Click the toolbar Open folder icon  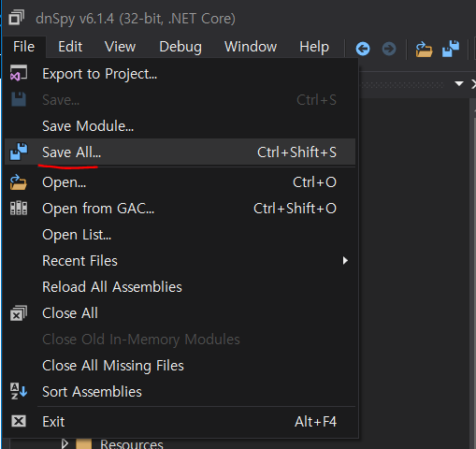424,49
